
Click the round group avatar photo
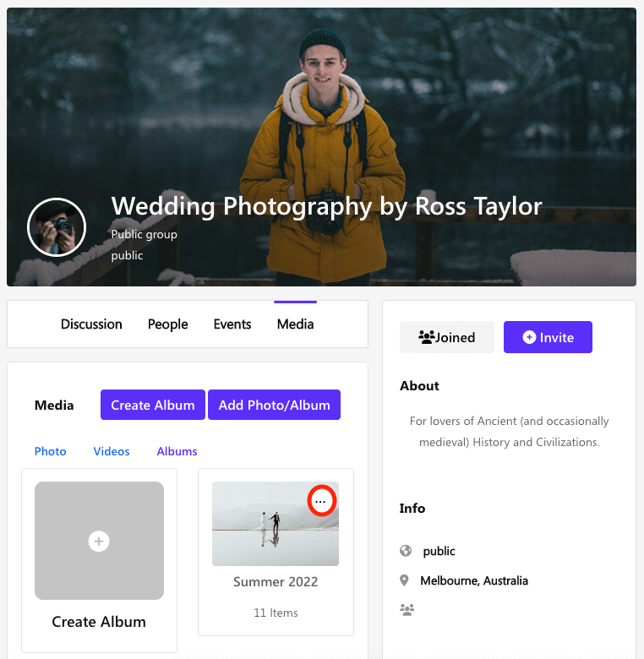(x=57, y=227)
